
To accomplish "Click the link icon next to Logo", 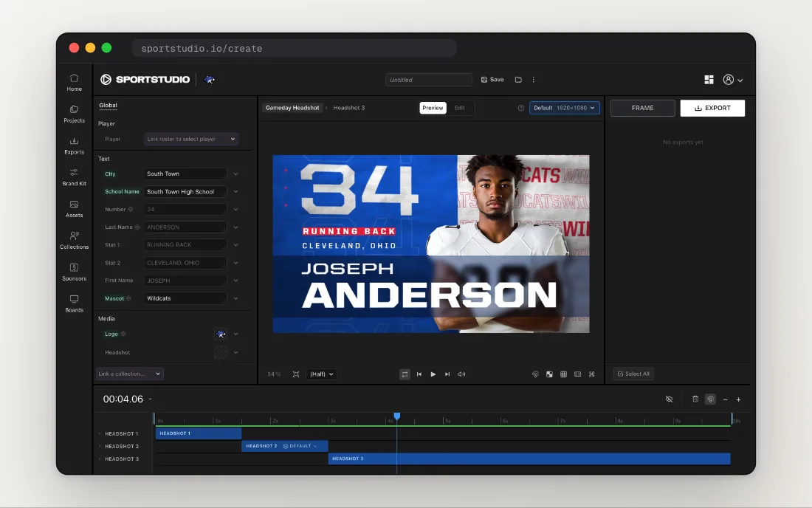I will [123, 334].
